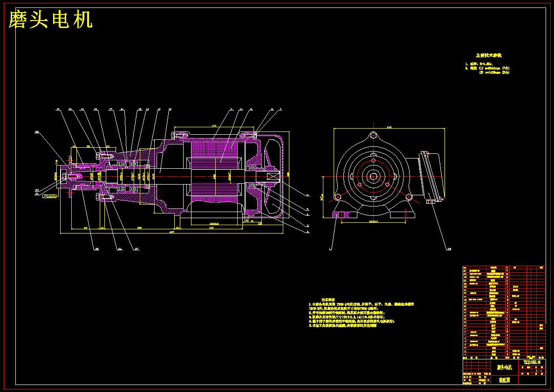Viewport: 554px width, 392px height.
Task: Select part balloon number 27 below section view
Action: pos(137,249)
